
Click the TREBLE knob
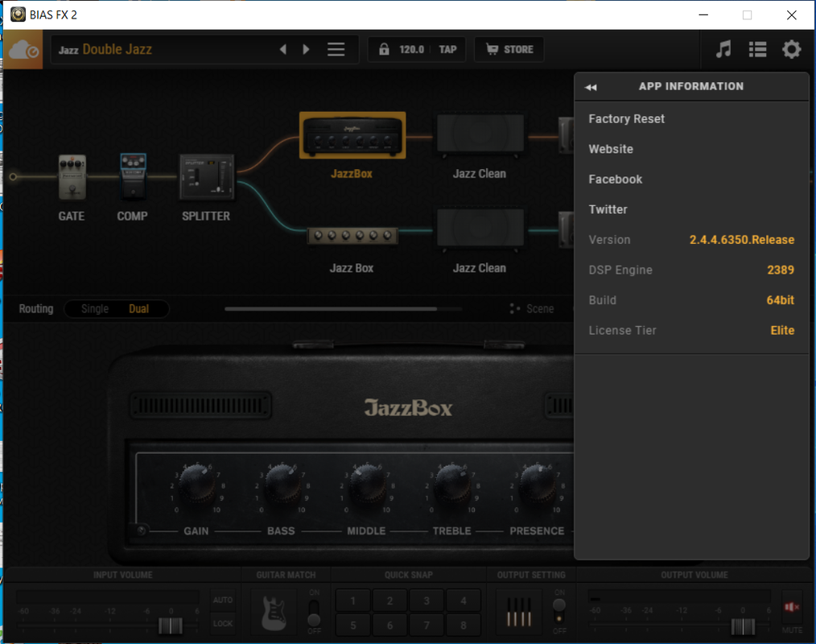pyautogui.click(x=451, y=483)
